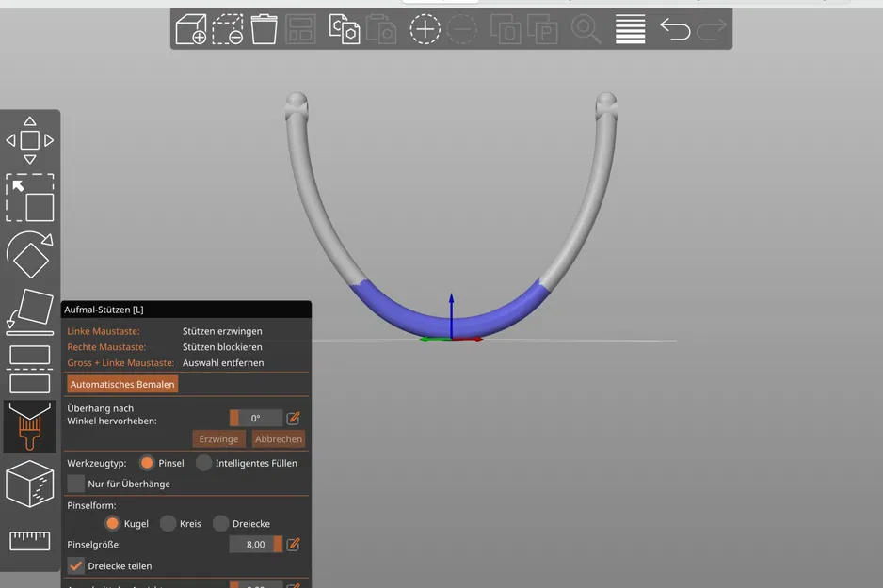Click the Stützen blockieren text
This screenshot has width=883, height=588.
point(222,347)
